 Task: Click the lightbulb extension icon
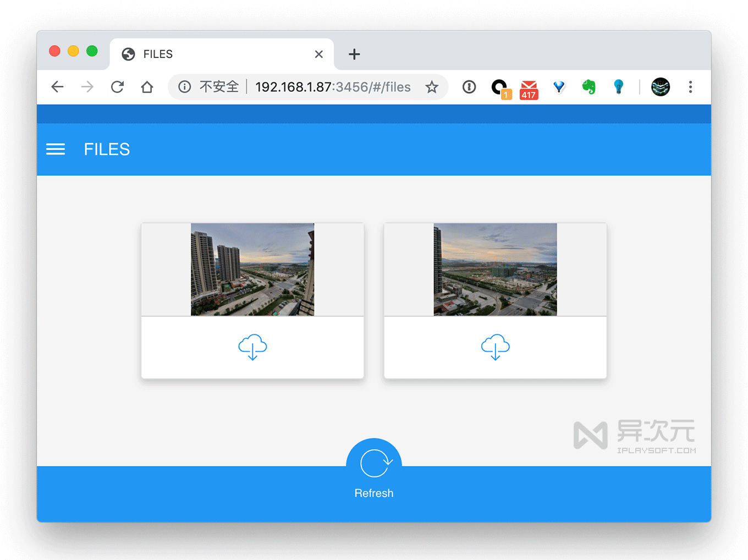tap(618, 87)
